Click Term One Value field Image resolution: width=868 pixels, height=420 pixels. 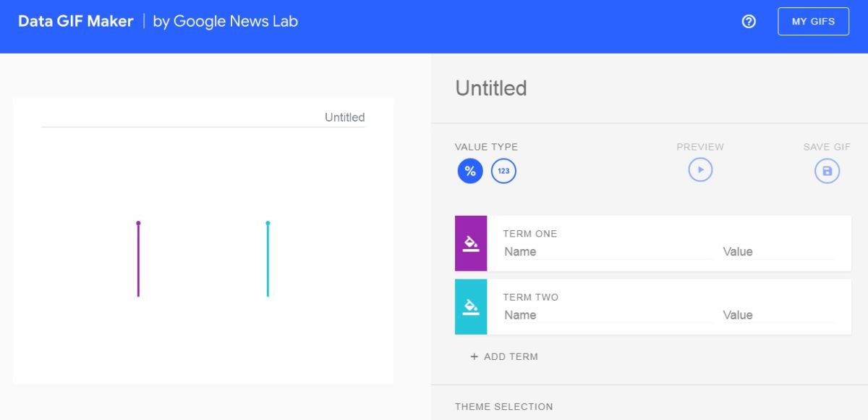coord(779,251)
